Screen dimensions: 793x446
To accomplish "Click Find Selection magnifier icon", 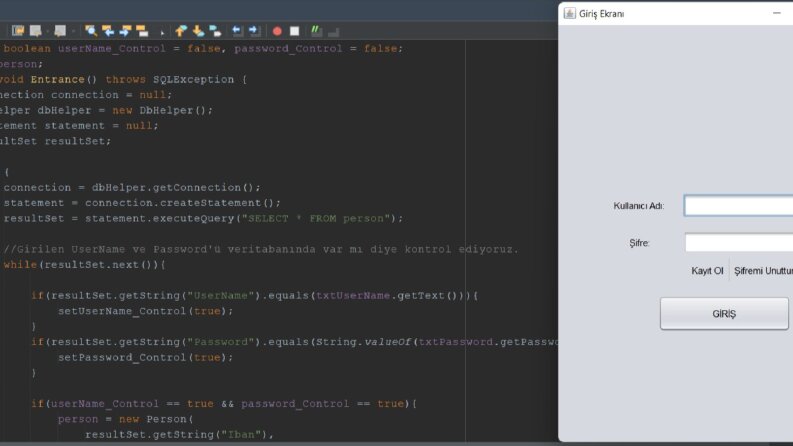I will (x=91, y=31).
